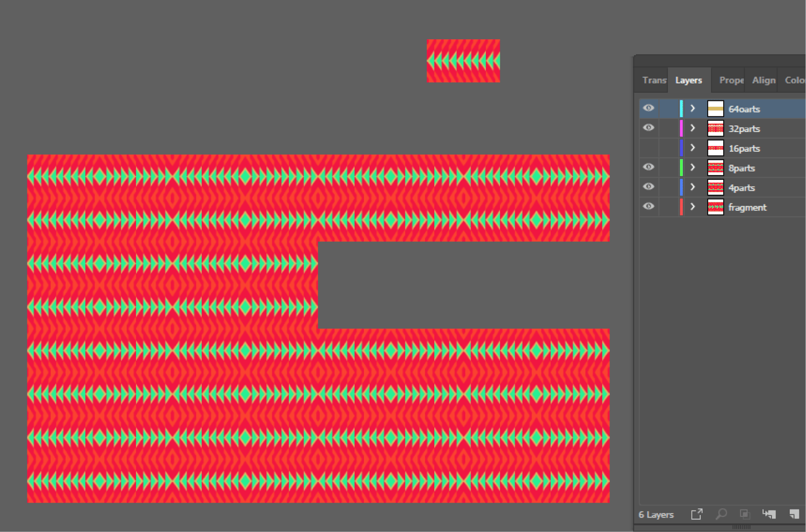
Task: Expand the fragment layer
Action: (x=693, y=207)
